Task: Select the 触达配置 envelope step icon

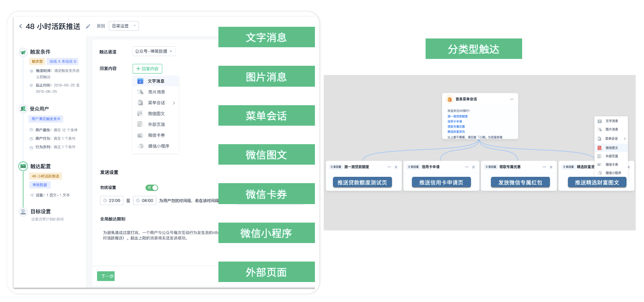Action: tap(23, 166)
